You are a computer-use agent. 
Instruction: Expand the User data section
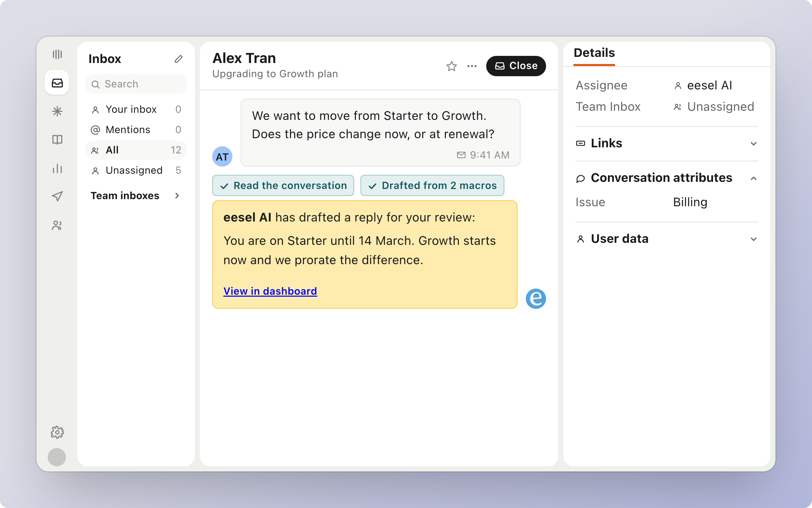tap(667, 239)
